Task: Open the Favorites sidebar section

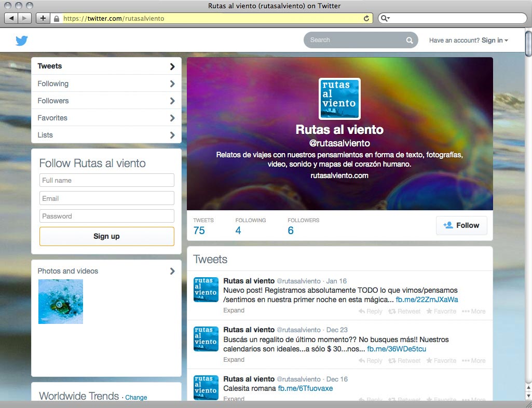Action: (x=106, y=118)
